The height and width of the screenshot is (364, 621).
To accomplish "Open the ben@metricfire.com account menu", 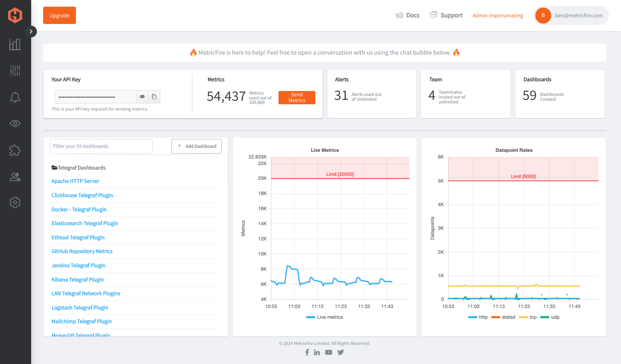I will [x=571, y=16].
